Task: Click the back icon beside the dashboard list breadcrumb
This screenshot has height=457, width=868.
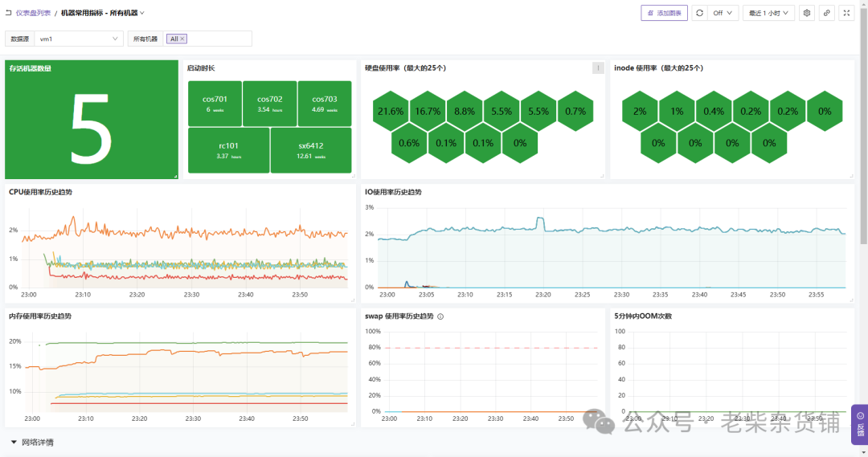Action: pos(8,13)
